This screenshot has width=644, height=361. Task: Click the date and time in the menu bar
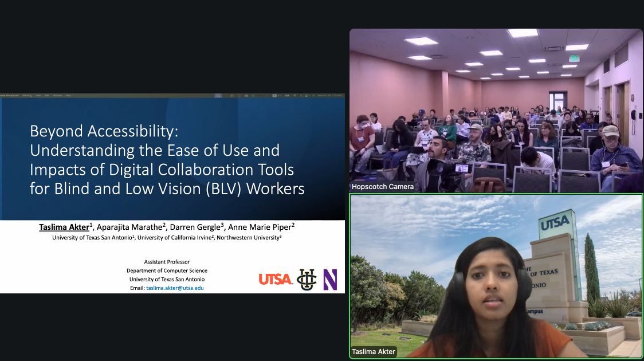[329, 96]
